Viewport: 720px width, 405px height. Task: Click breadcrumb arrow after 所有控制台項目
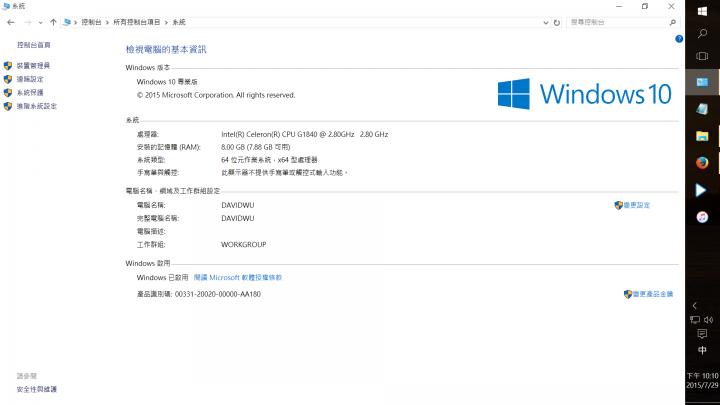166,22
